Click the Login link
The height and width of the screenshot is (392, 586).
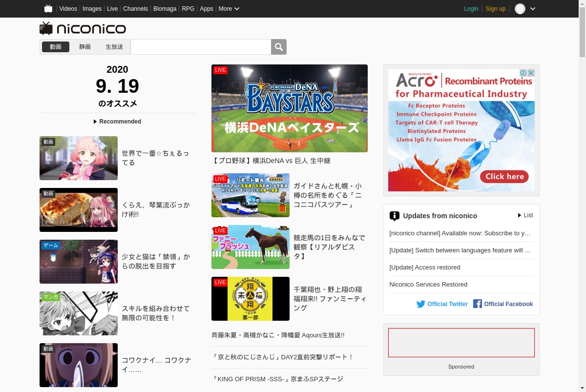471,9
